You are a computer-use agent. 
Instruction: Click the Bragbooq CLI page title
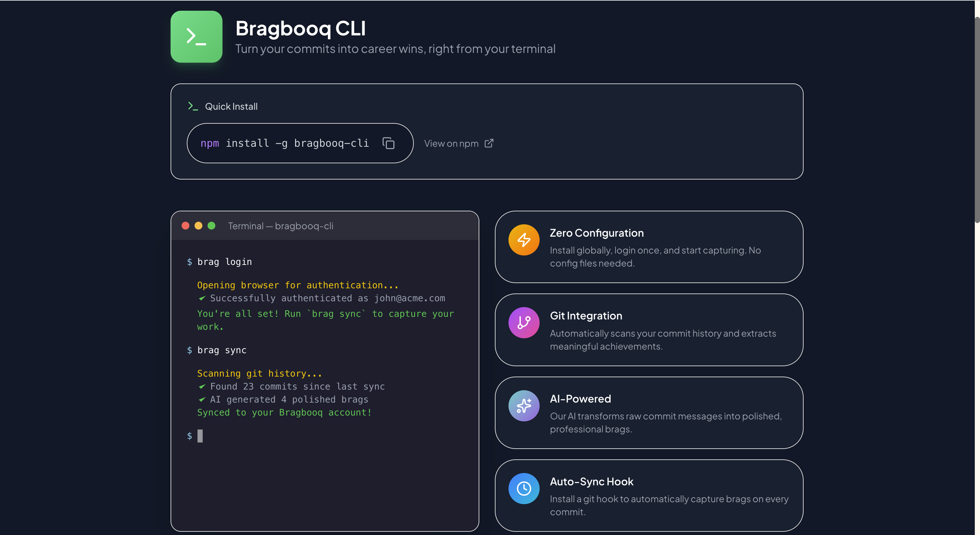[x=301, y=28]
